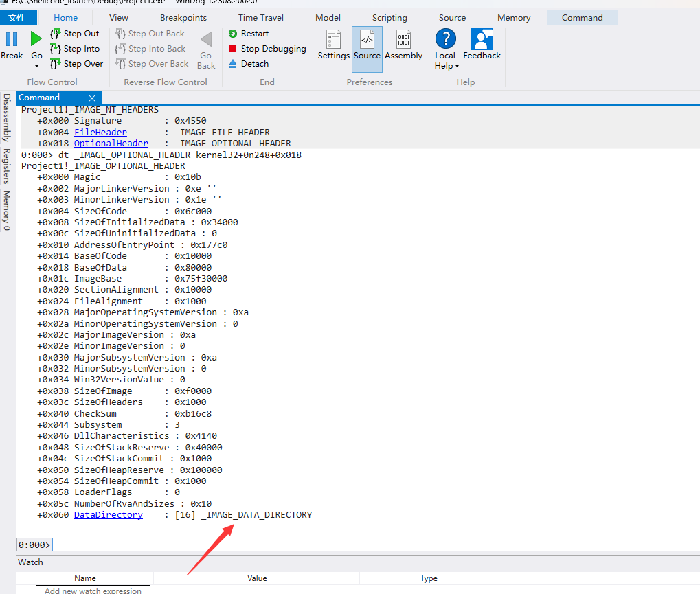Open the Breakpoints ribbon tab
Screen dimensions: 700x594
183,18
